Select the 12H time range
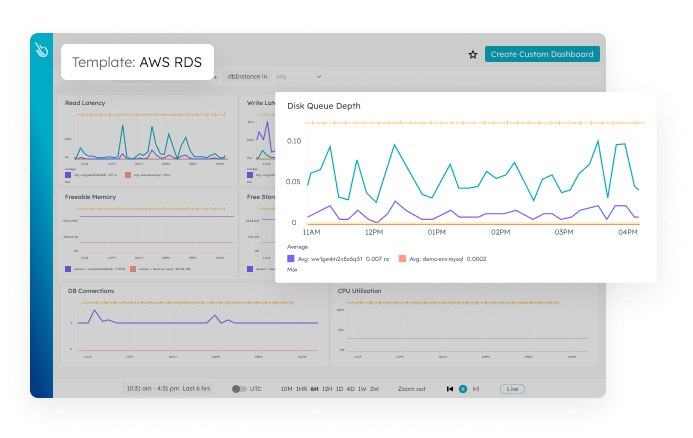This screenshot has width=693, height=438. [327, 389]
